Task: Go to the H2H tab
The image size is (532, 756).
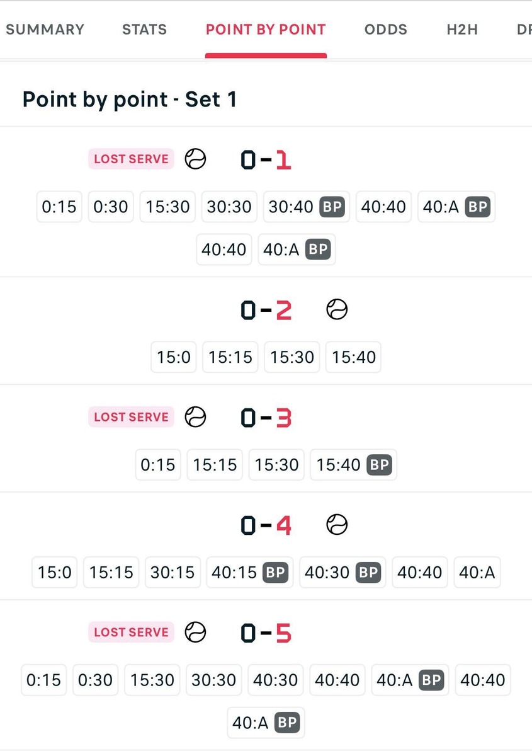Action: pos(462,29)
